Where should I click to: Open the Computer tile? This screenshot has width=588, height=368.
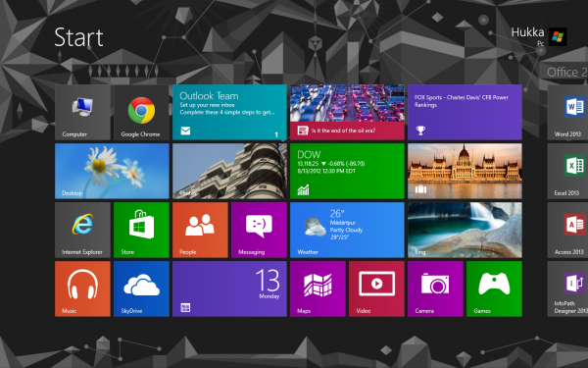tap(82, 112)
